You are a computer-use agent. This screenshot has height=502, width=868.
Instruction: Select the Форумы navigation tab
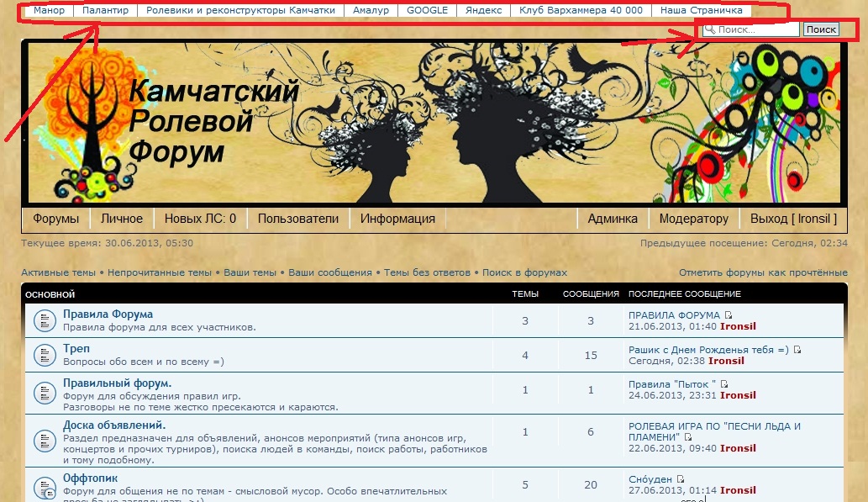[x=55, y=219]
